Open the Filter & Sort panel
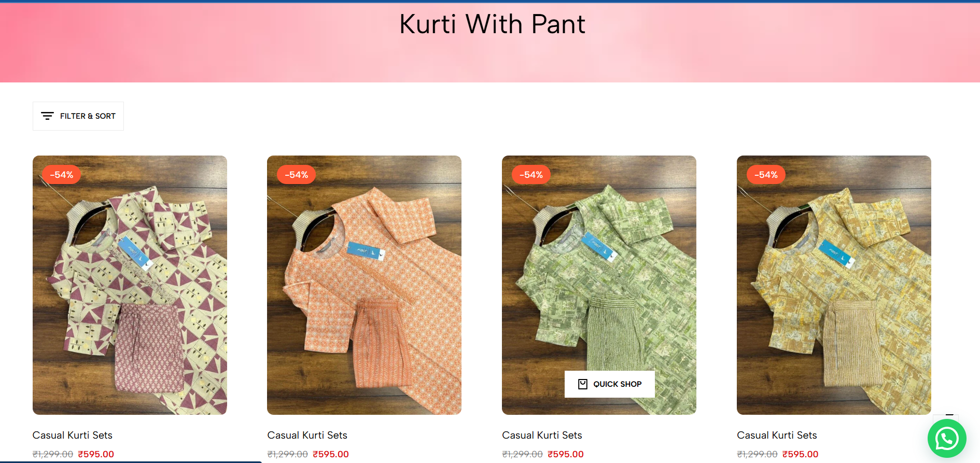 pyautogui.click(x=78, y=116)
